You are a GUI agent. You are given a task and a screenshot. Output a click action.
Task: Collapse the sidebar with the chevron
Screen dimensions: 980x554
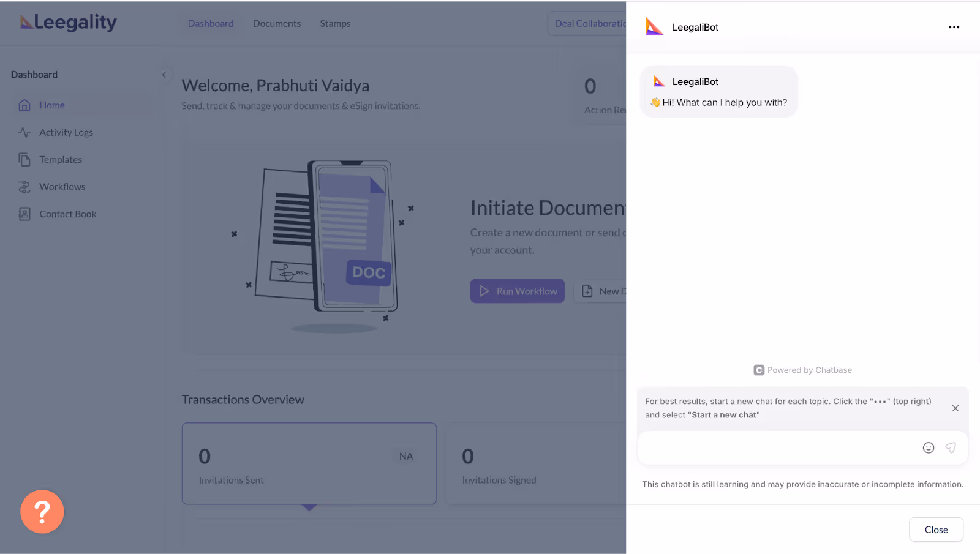[x=164, y=75]
